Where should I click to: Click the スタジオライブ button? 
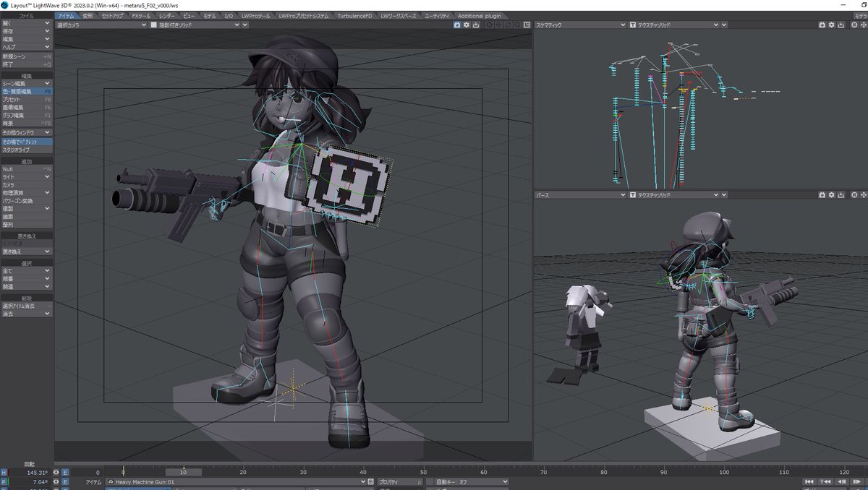click(x=26, y=150)
